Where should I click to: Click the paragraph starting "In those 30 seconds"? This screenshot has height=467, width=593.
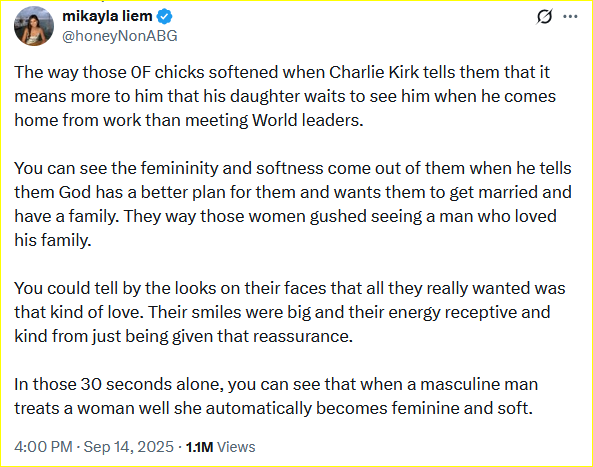276,396
